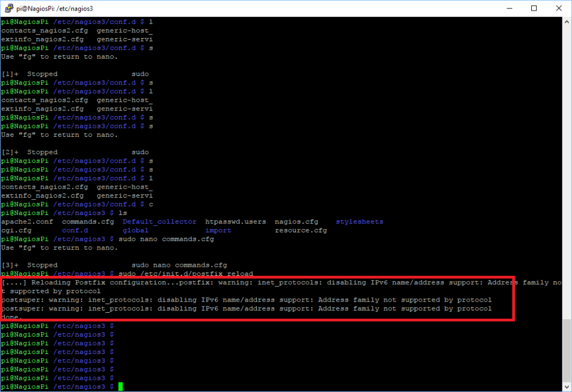Click 'Reloading Postfix configuration' message
The width and height of the screenshot is (572, 392).
tap(104, 283)
